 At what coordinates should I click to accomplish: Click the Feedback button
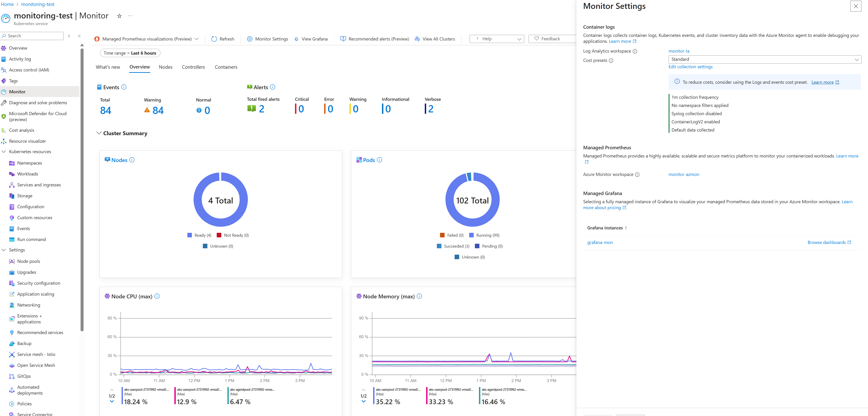(x=552, y=39)
